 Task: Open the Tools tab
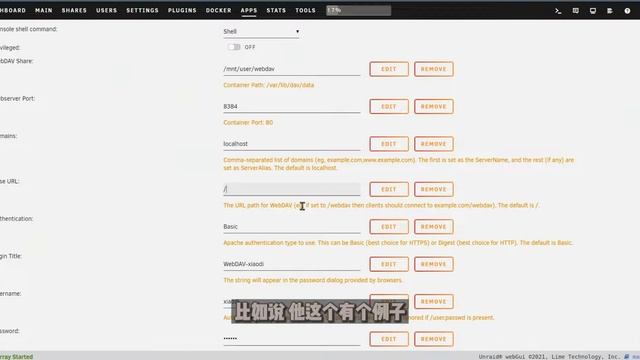coord(305,10)
